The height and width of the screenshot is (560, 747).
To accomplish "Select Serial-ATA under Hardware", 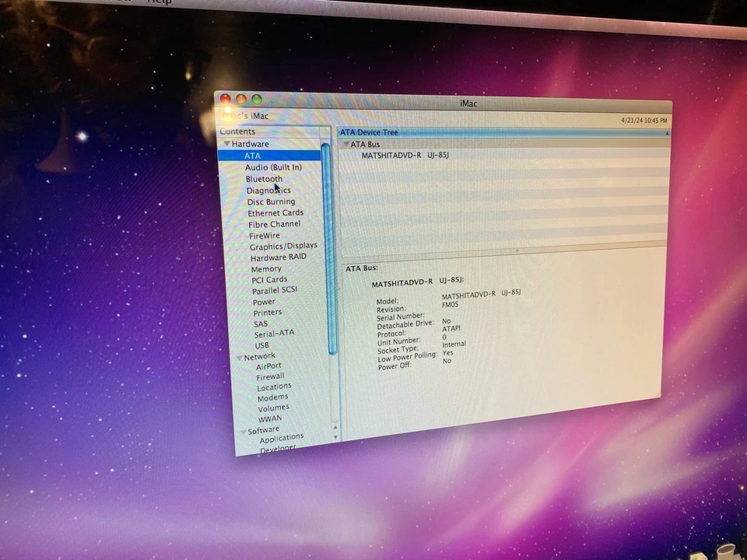I will [x=274, y=333].
